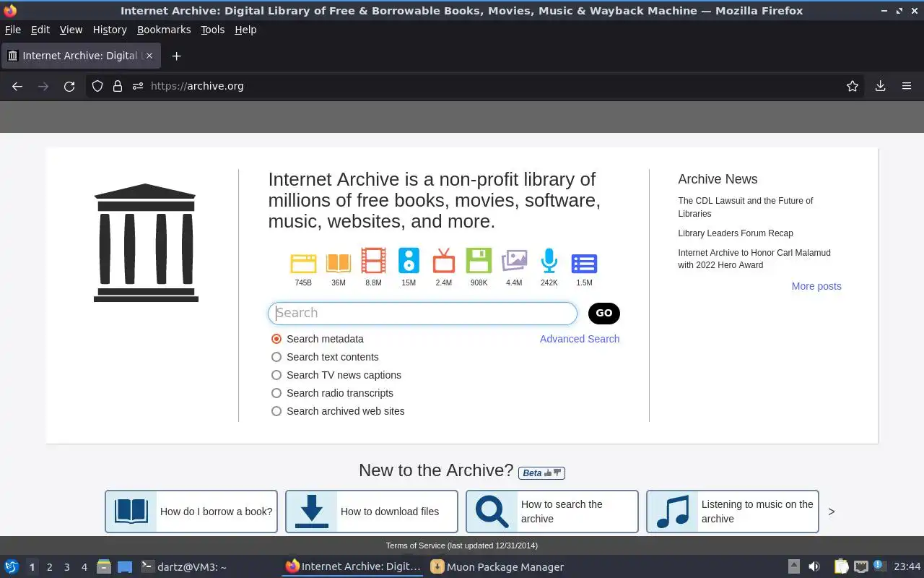Select Search radio transcripts radio option
The image size is (924, 578).
[x=276, y=393]
